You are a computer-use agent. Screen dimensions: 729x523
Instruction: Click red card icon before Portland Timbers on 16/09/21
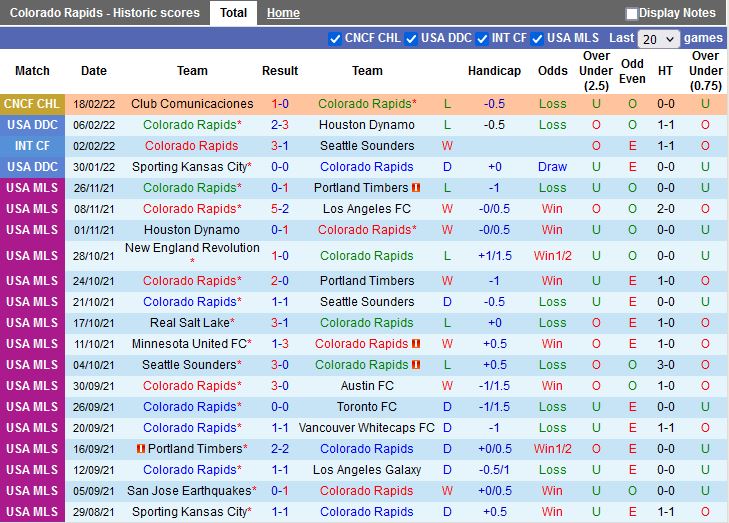141,449
